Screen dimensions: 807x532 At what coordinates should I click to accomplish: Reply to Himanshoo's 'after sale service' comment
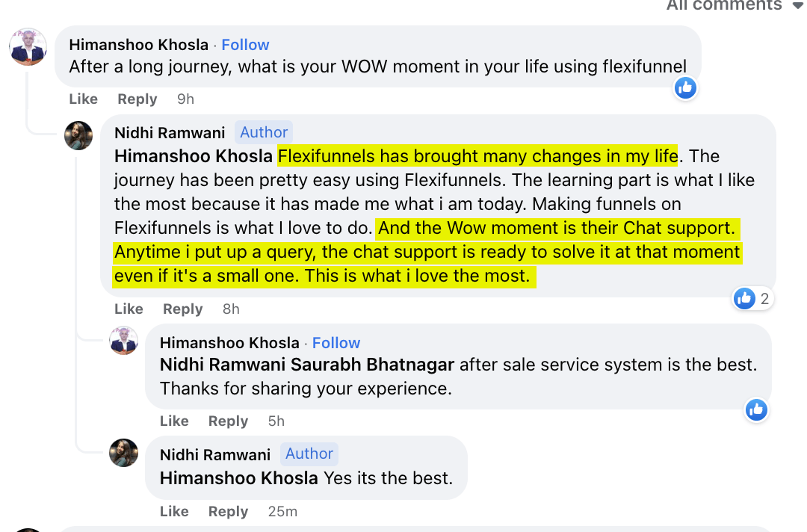(x=228, y=421)
